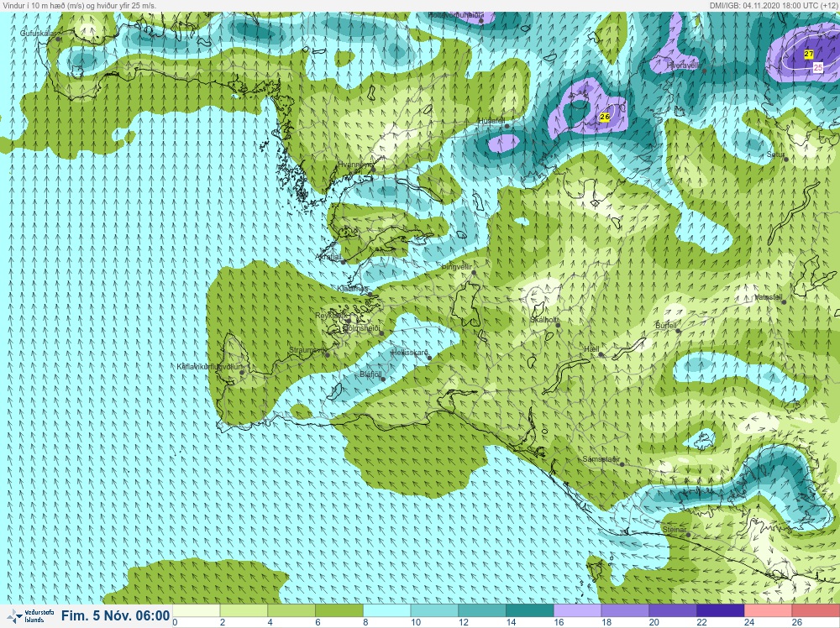The width and height of the screenshot is (840, 628).
Task: Select the 12–14 m/s teal legend swatch
Action: [482, 611]
